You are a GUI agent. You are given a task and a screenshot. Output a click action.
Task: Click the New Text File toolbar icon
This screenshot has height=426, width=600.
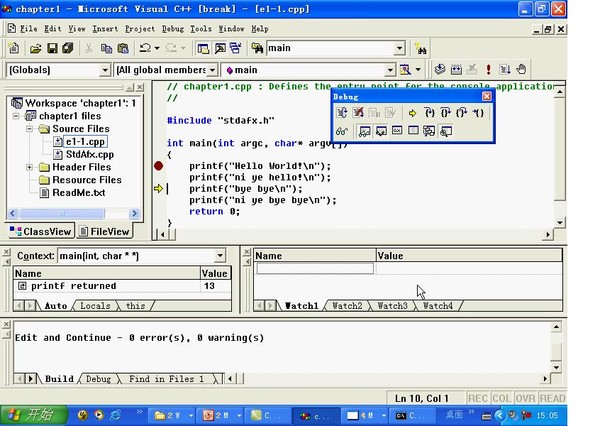tap(14, 48)
